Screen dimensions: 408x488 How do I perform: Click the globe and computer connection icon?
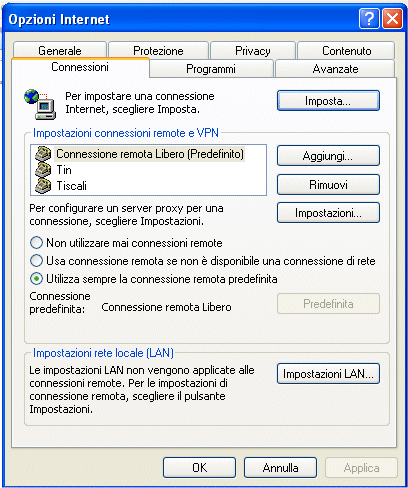click(40, 104)
